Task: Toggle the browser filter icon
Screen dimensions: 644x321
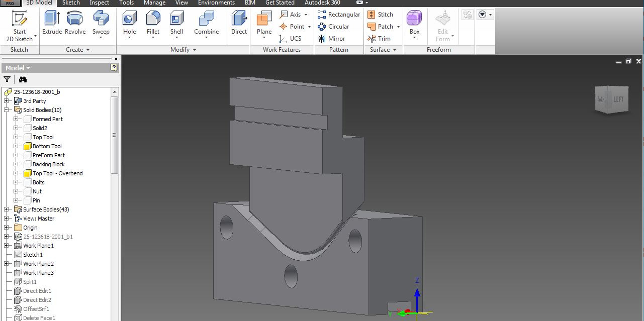Action: (x=8, y=79)
